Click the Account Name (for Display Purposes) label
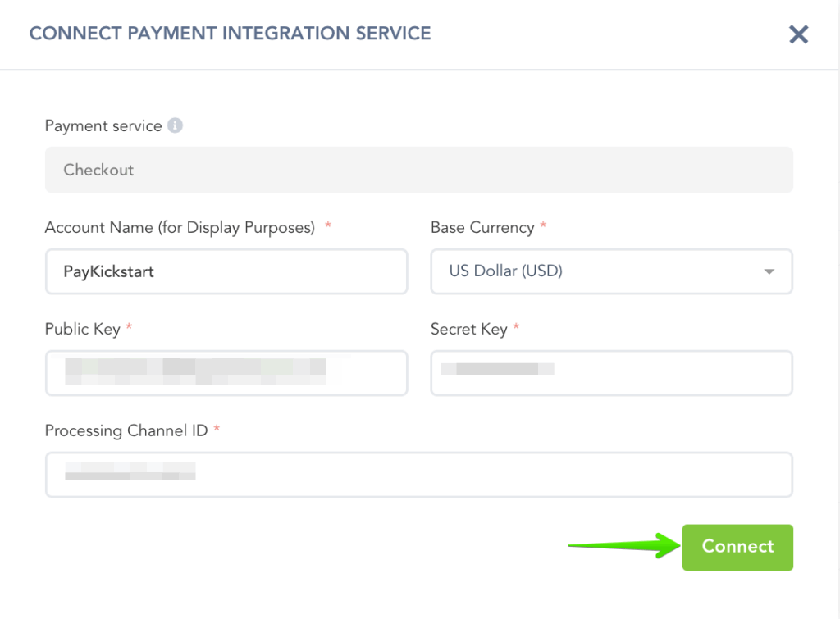The height and width of the screenshot is (619, 840). tap(180, 228)
